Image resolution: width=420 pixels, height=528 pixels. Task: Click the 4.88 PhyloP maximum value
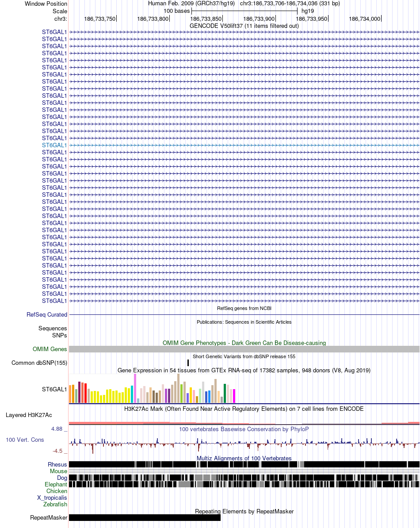57,429
